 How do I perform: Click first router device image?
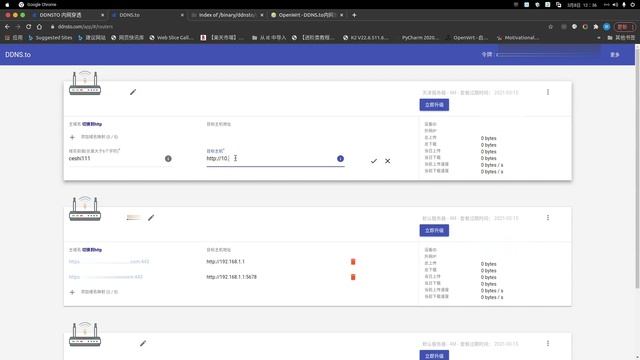[x=85, y=83]
